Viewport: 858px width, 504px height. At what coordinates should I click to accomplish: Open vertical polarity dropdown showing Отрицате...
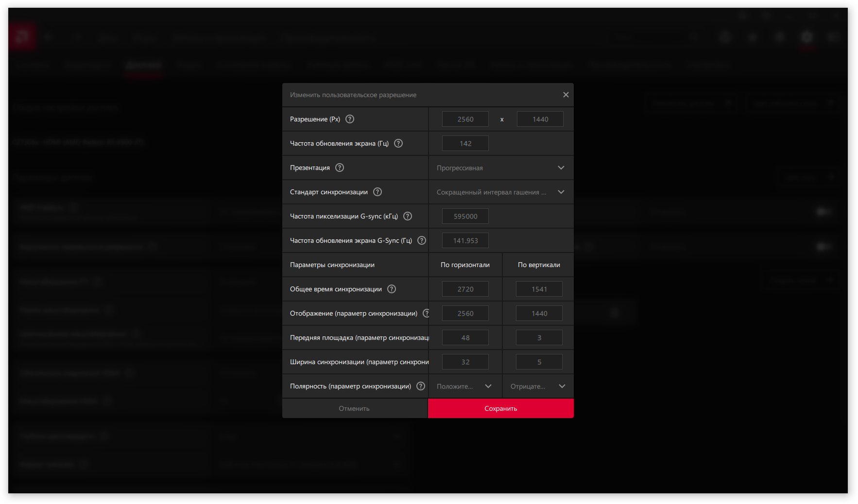coord(538,386)
